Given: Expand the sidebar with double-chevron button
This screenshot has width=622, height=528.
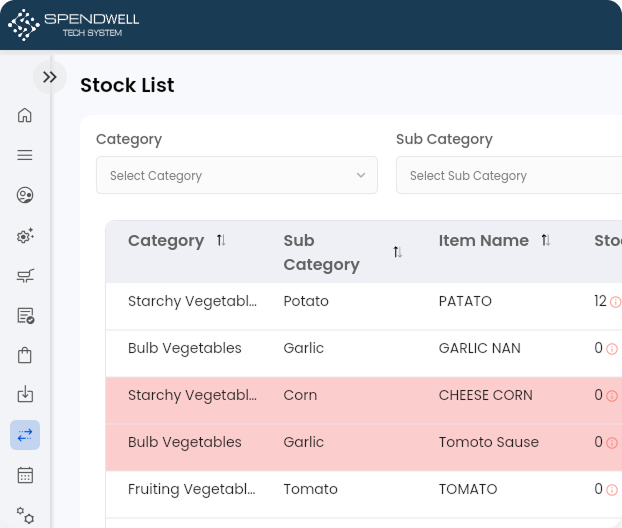Looking at the screenshot, I should click(x=50, y=77).
